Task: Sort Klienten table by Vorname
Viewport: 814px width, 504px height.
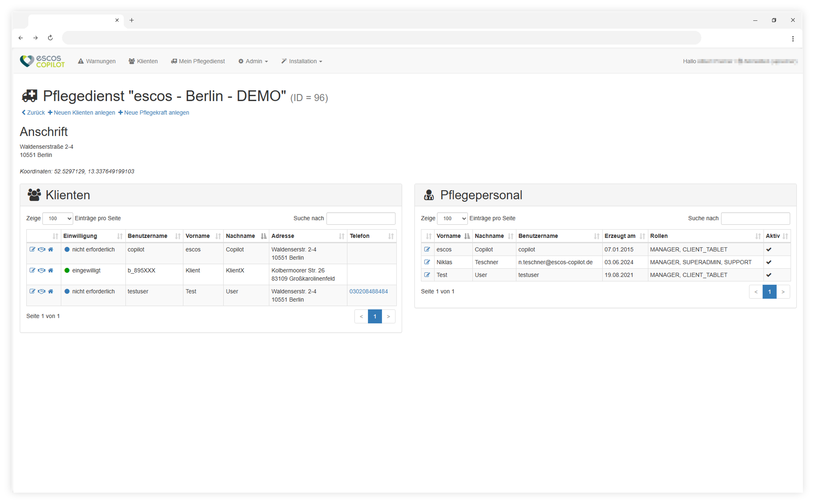Action: [x=203, y=236]
